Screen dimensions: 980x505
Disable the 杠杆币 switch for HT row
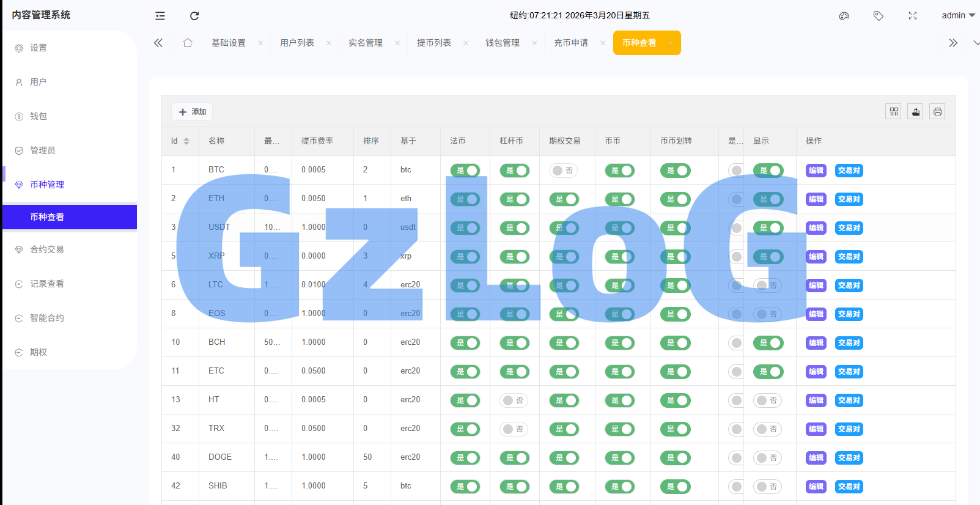(514, 400)
